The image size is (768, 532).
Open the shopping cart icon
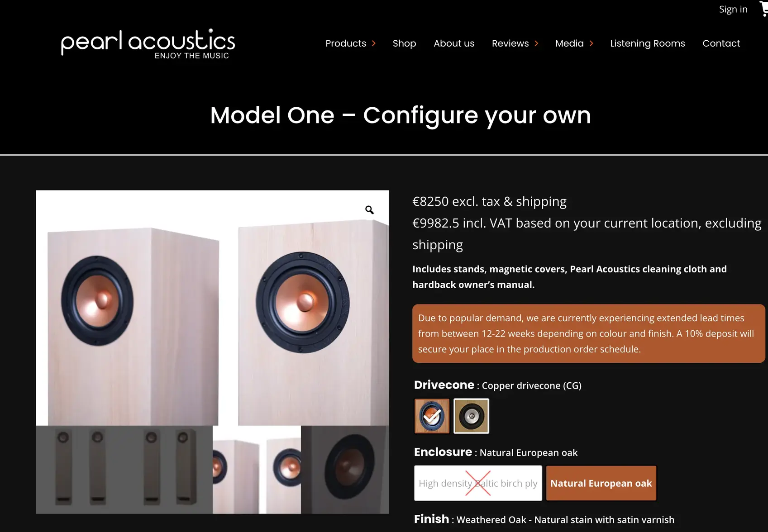pyautogui.click(x=764, y=9)
